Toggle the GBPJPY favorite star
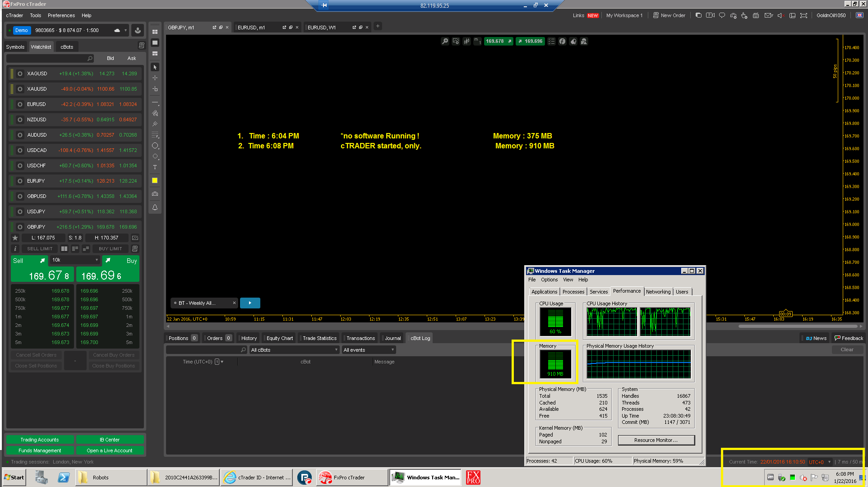Image resolution: width=868 pixels, height=487 pixels. pyautogui.click(x=15, y=238)
